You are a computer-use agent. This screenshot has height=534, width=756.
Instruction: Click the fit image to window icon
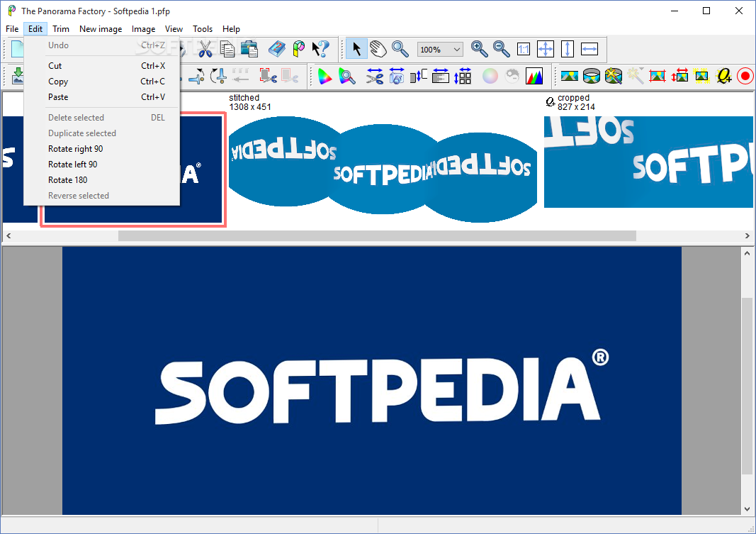tap(546, 49)
